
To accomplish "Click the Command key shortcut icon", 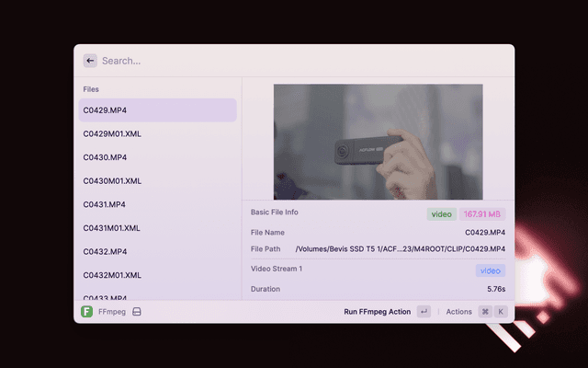I will [485, 312].
